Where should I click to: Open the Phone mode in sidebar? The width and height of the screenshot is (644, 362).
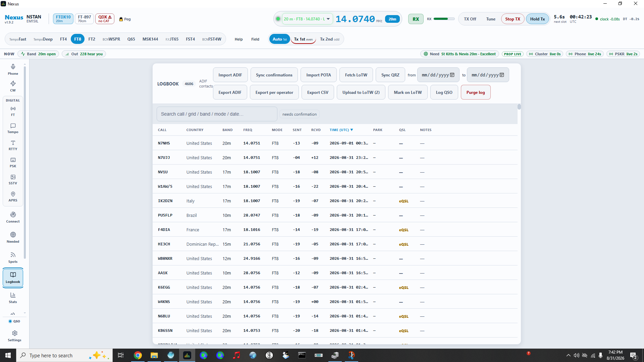click(x=13, y=69)
